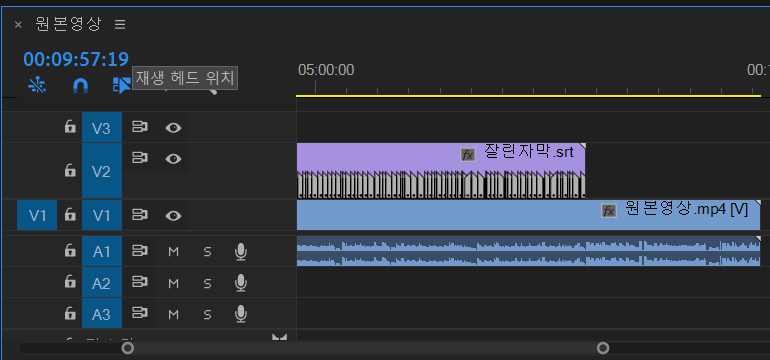Click the right zoom scrollbar handle

pyautogui.click(x=603, y=348)
